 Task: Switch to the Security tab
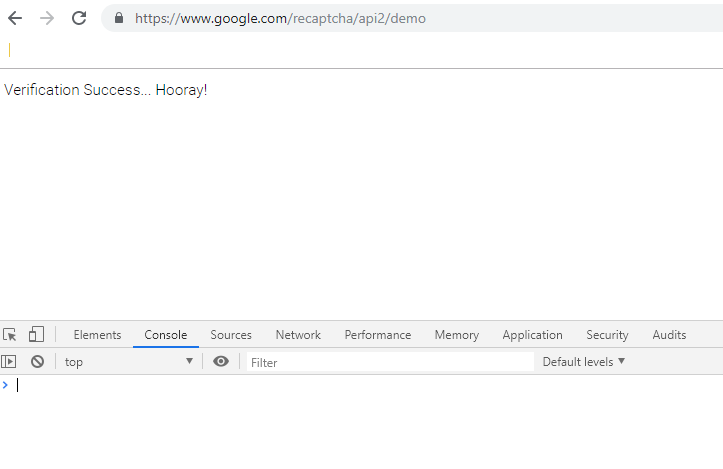(607, 335)
